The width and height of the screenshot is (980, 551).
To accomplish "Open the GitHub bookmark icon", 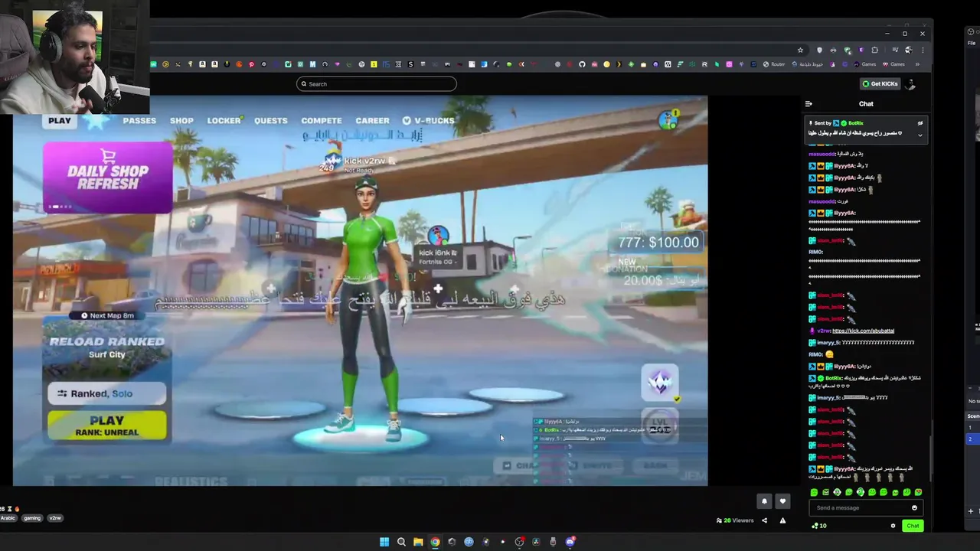I will 582,64.
